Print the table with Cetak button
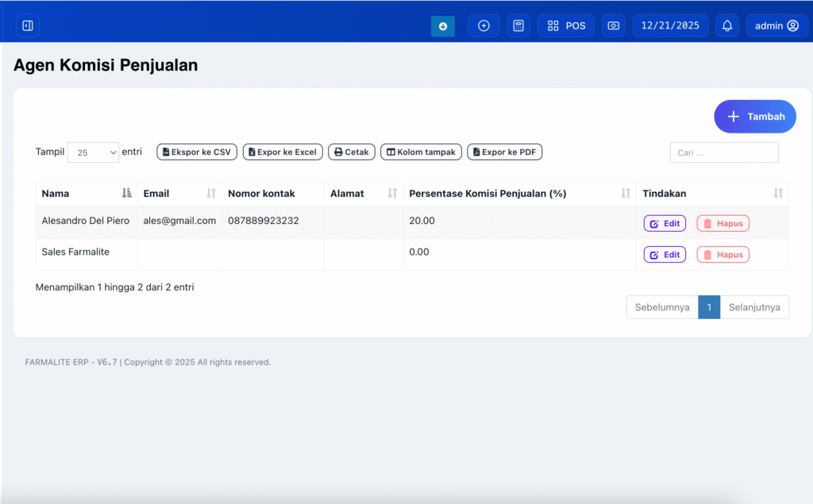 [x=352, y=152]
